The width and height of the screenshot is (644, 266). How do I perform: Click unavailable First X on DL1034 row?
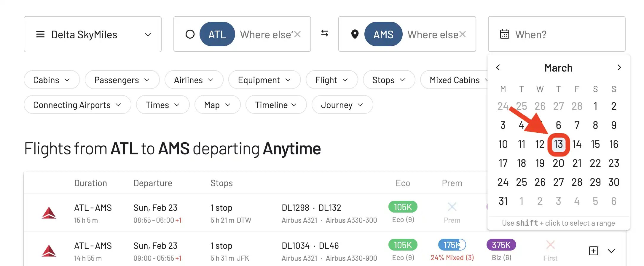pyautogui.click(x=550, y=245)
